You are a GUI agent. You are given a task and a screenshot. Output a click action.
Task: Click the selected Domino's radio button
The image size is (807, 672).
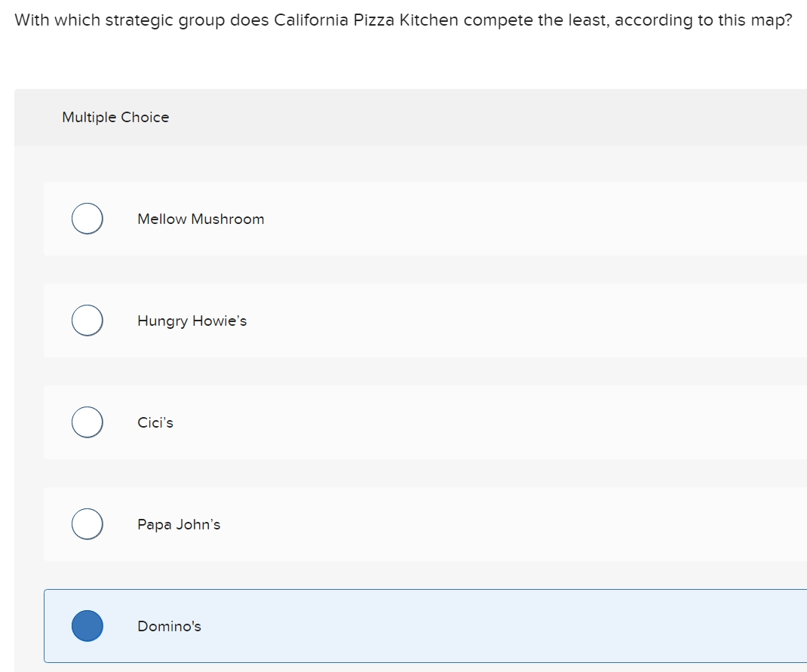click(87, 626)
